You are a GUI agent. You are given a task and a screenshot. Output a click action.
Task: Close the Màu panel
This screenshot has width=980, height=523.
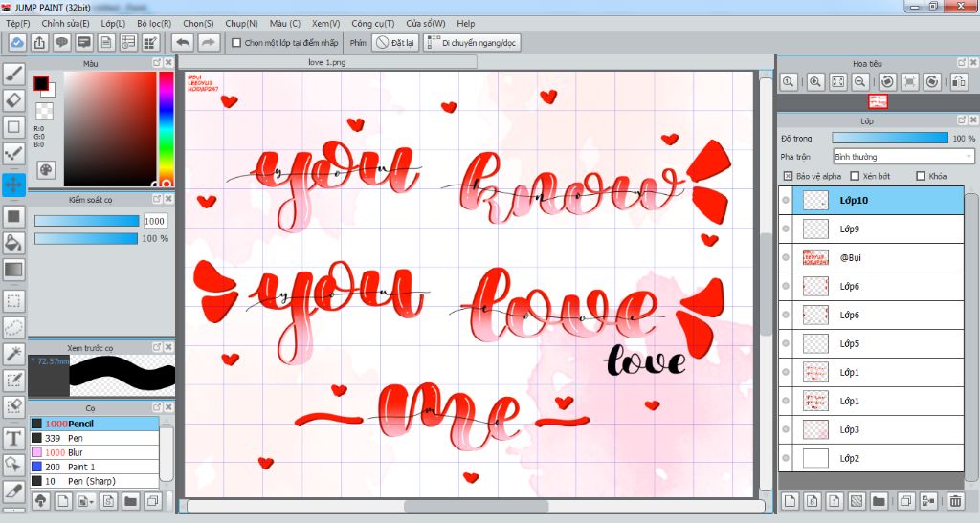point(168,63)
